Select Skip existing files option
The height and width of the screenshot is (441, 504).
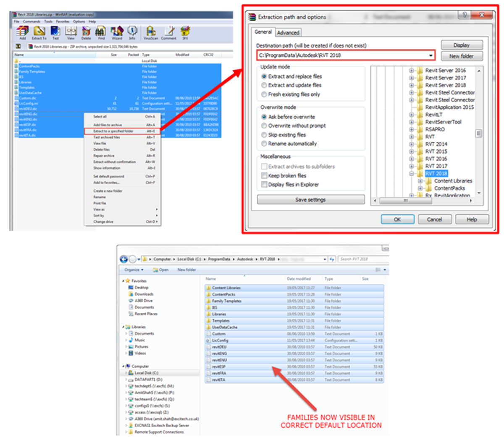point(264,135)
